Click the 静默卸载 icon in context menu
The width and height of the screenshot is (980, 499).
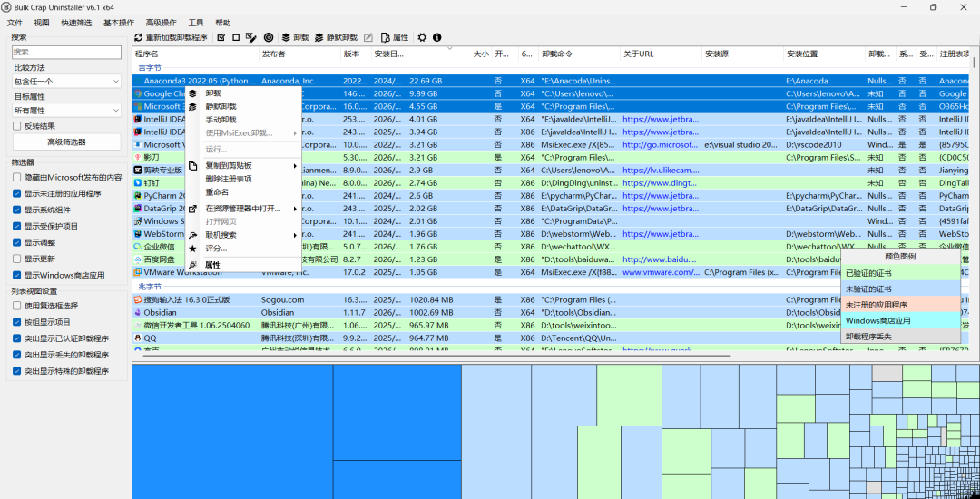click(193, 106)
